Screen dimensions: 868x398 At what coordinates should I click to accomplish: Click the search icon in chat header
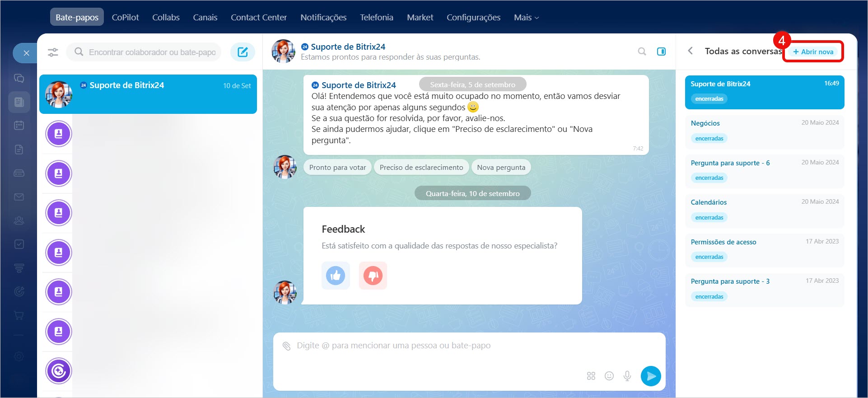tap(642, 52)
